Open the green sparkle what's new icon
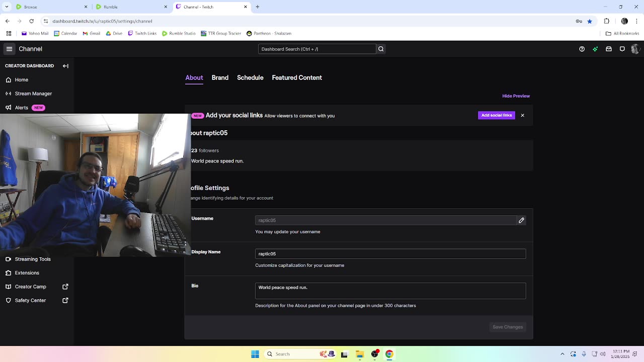 click(595, 49)
